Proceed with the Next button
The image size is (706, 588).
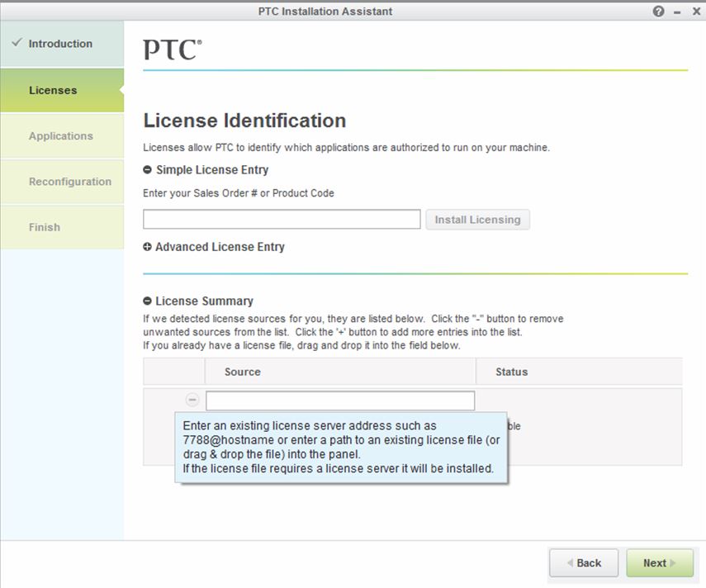(x=660, y=562)
